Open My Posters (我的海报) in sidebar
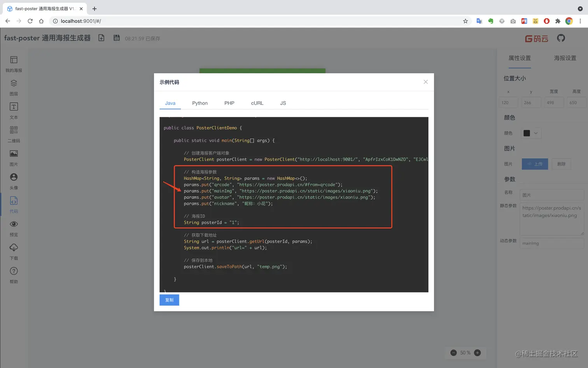Image resolution: width=588 pixels, height=368 pixels. coord(14,64)
